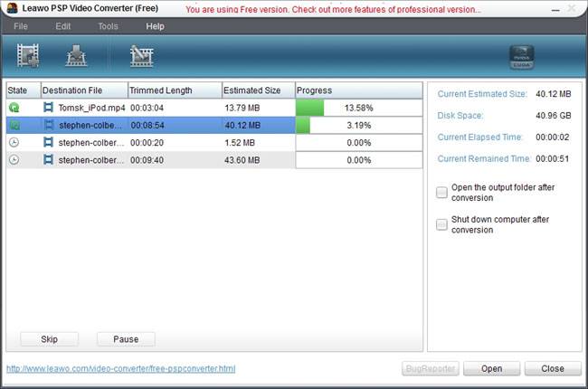
Task: Open the Tools menu
Action: point(108,26)
